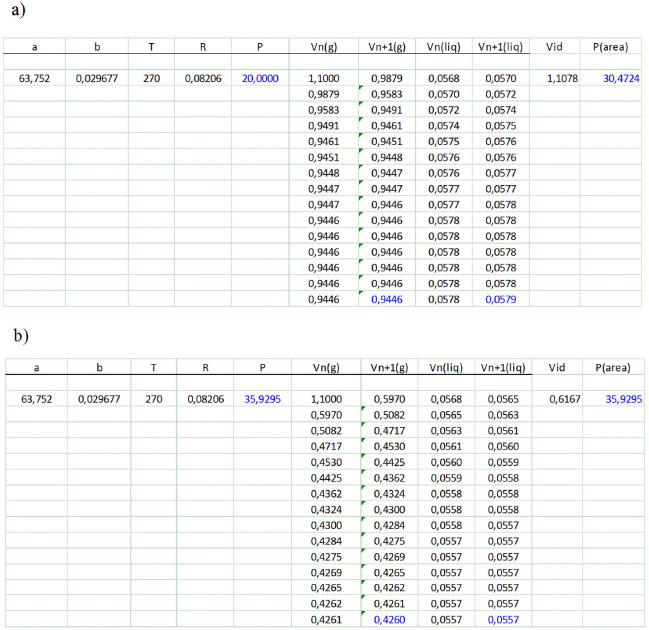Viewport: 649px width, 630px height.
Task: Click the Vn(liq) header in table a
Action: pyautogui.click(x=443, y=46)
